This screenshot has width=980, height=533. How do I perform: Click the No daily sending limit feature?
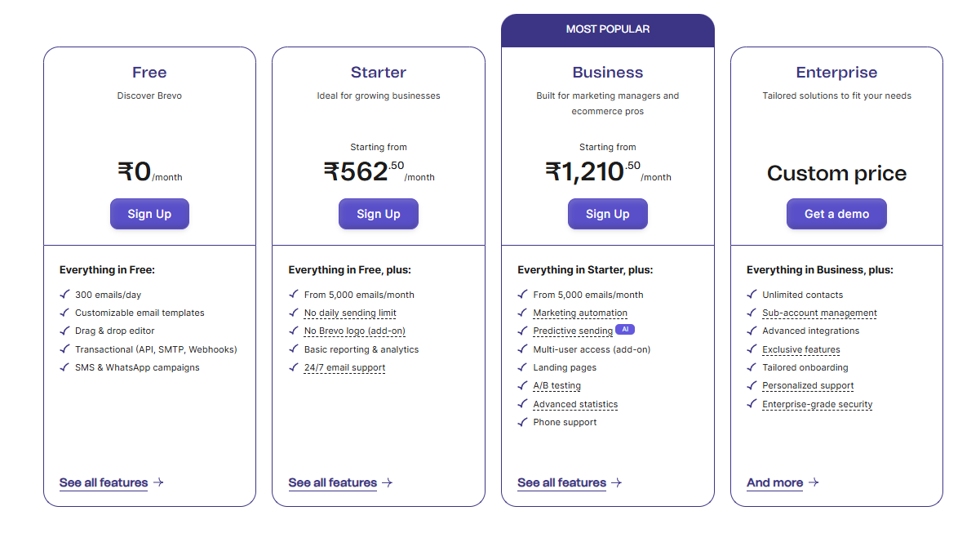(350, 313)
